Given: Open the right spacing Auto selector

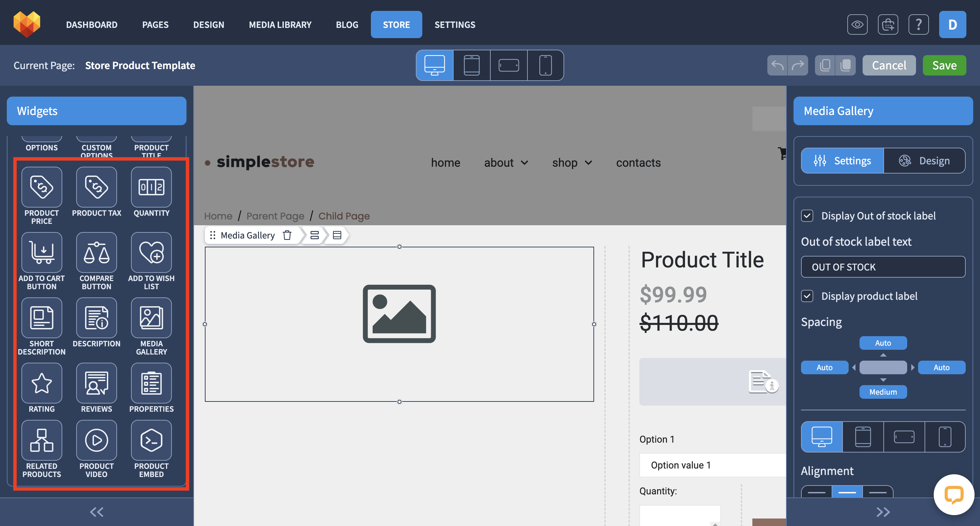Looking at the screenshot, I should point(941,367).
